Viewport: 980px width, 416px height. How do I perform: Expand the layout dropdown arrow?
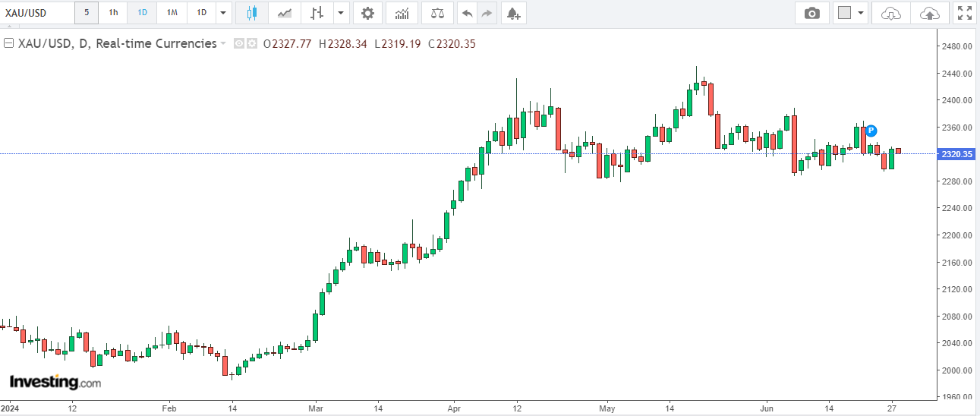861,13
